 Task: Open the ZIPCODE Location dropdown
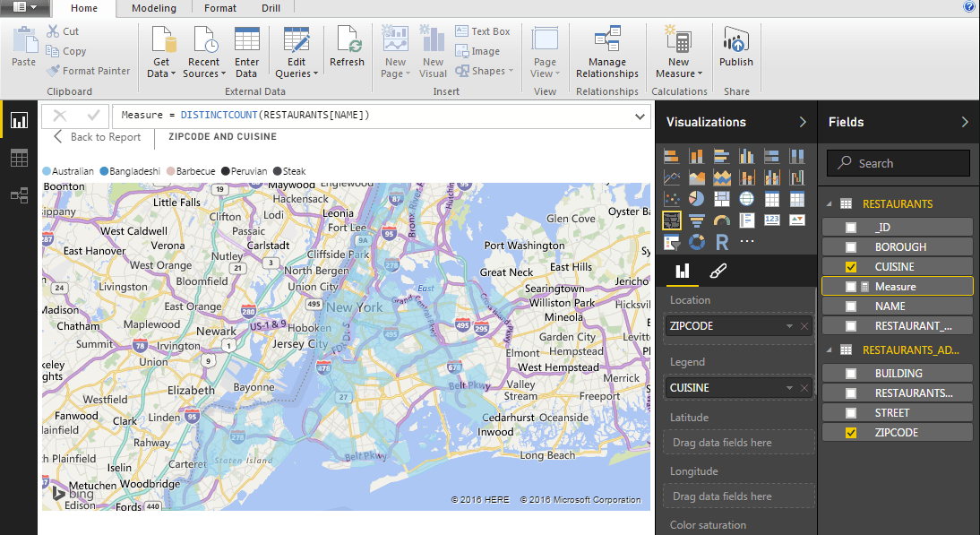(x=790, y=325)
